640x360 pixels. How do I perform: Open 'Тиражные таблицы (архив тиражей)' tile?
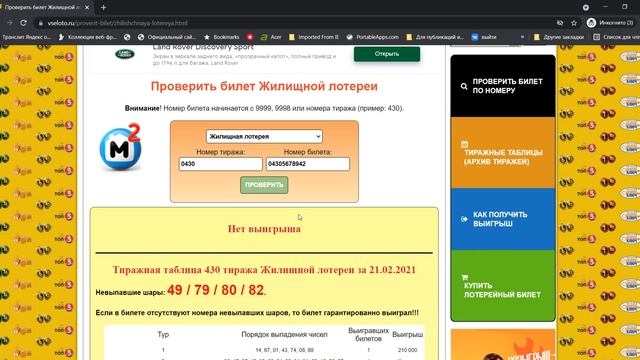pos(503,153)
